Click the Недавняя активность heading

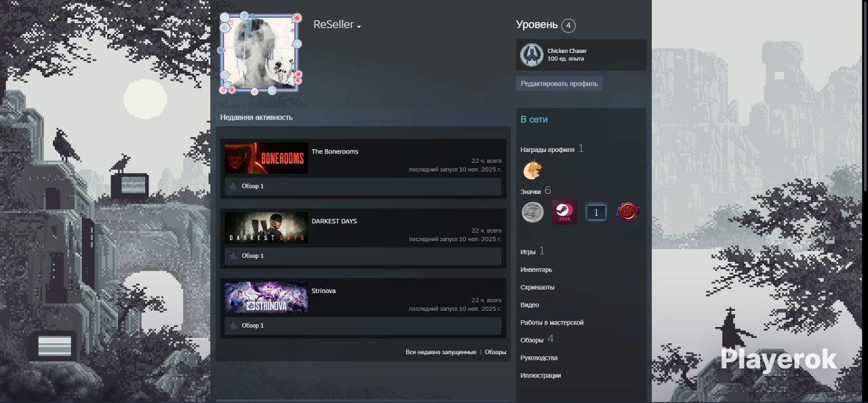tap(256, 117)
